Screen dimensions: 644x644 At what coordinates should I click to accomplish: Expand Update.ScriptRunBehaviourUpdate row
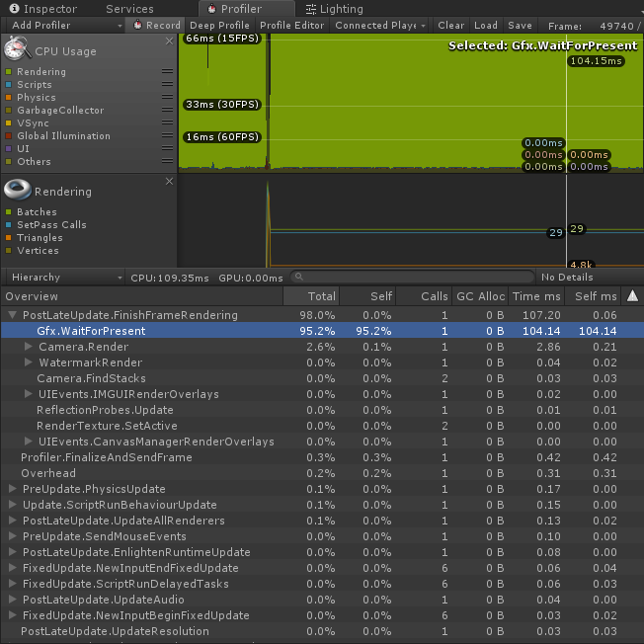pyautogui.click(x=12, y=505)
